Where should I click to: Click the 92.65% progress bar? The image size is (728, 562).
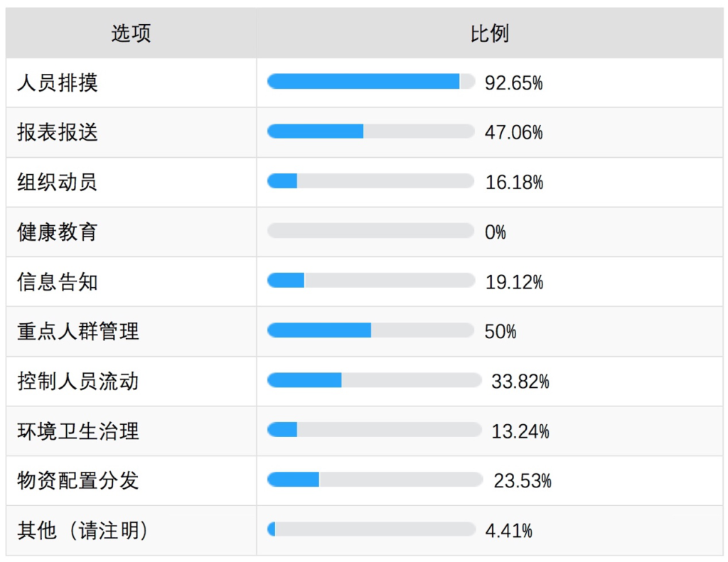371,81
